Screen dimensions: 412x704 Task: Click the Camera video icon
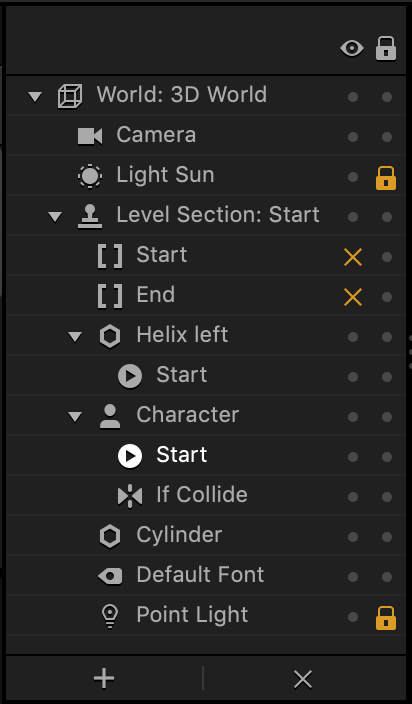pos(90,136)
